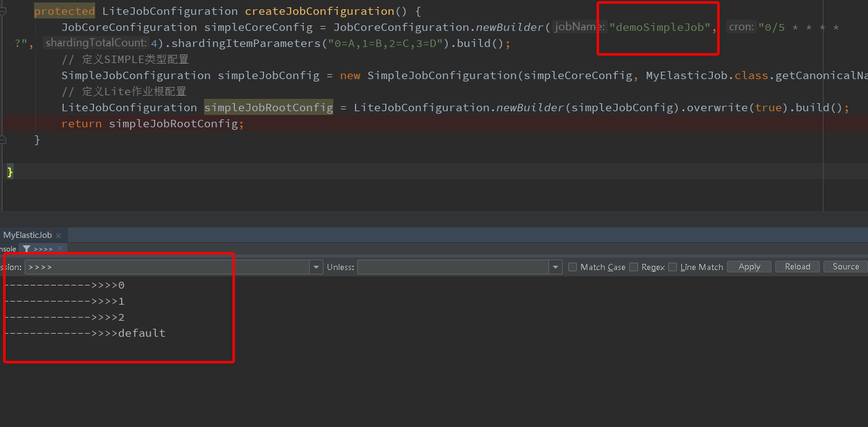
Task: Close the MyElasticJob run tab
Action: coord(58,235)
